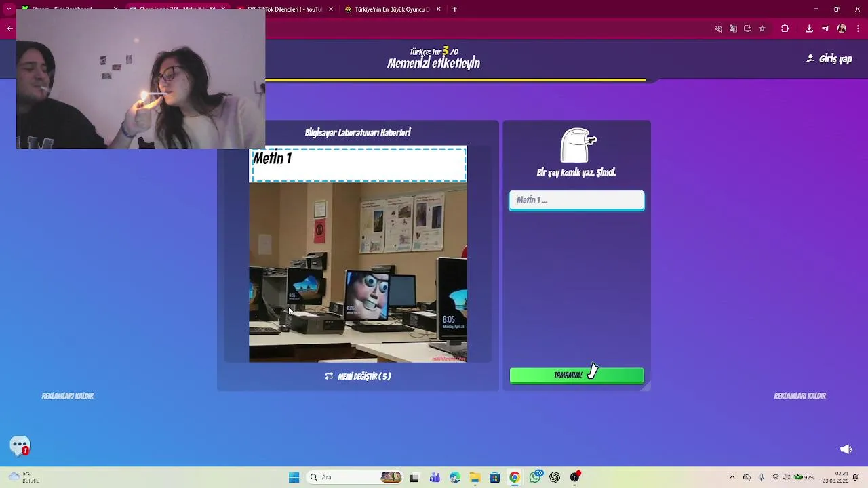Close the Türkiye'nin En Büyük Oyuncu tab
The width and height of the screenshot is (868, 488).
click(438, 9)
